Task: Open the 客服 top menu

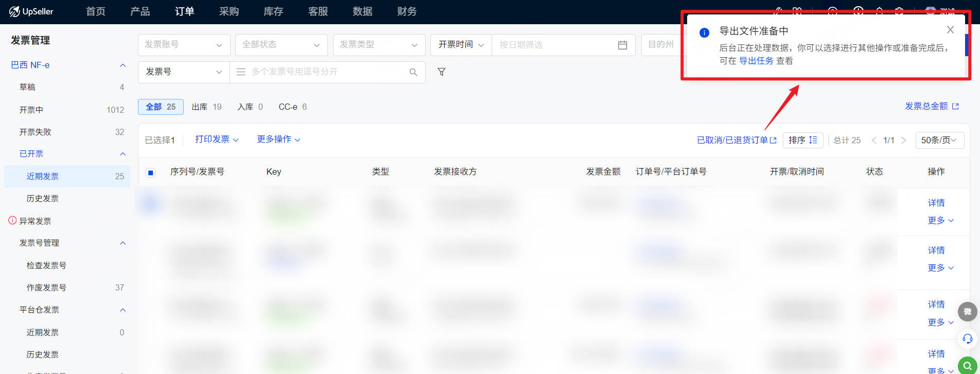Action: pos(318,11)
